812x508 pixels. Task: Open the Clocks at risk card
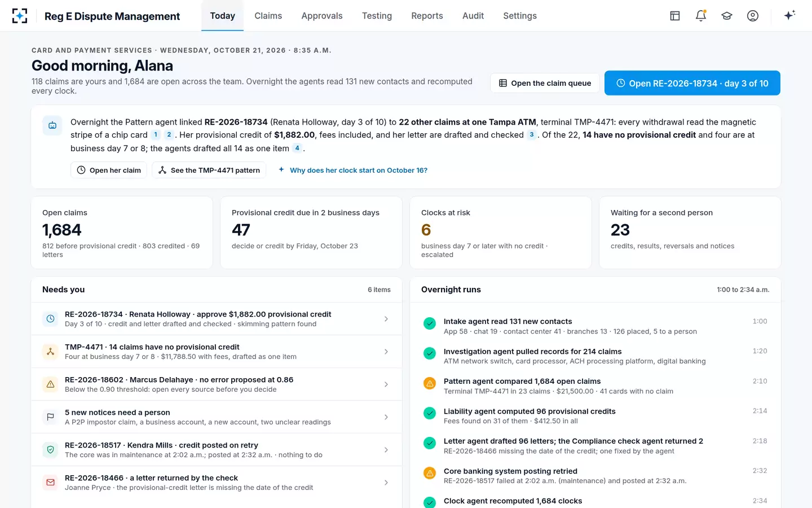coord(501,233)
